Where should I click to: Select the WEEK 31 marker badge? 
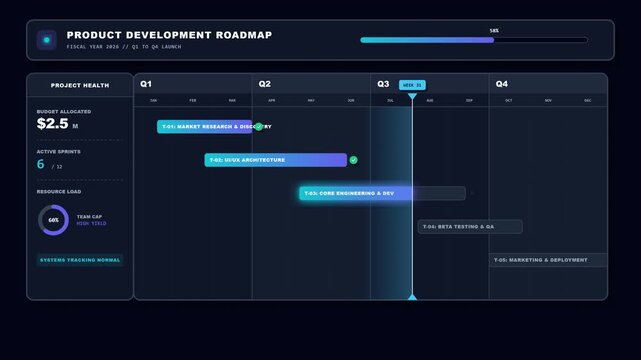412,85
